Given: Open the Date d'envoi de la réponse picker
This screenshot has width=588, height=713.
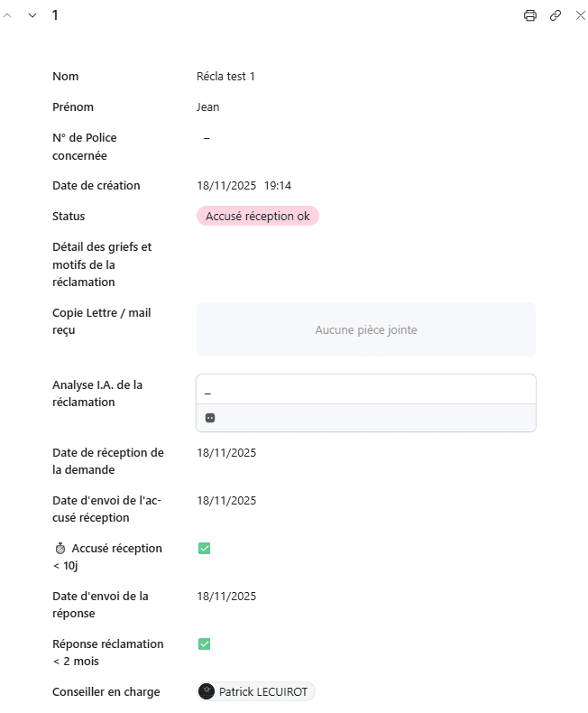Looking at the screenshot, I should click(226, 597).
